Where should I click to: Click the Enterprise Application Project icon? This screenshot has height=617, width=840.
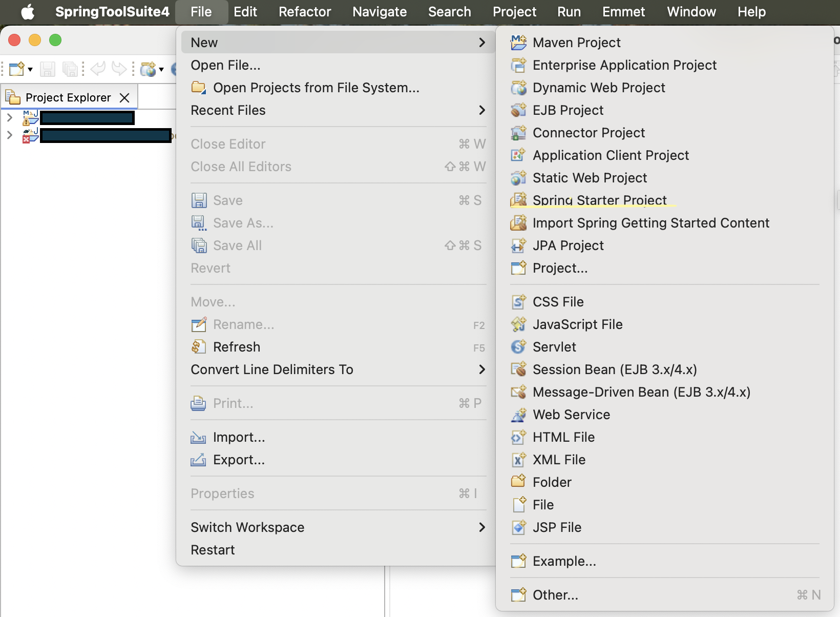[518, 65]
